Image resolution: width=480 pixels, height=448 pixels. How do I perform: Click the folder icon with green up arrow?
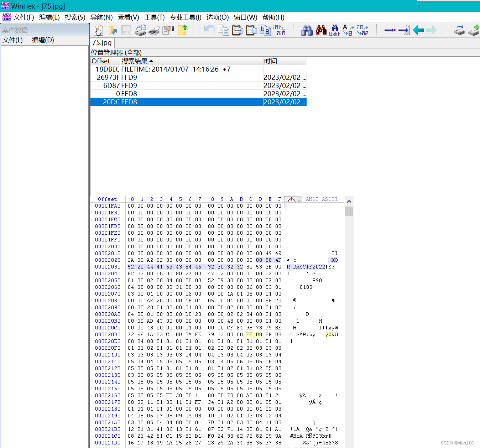pyautogui.click(x=183, y=30)
